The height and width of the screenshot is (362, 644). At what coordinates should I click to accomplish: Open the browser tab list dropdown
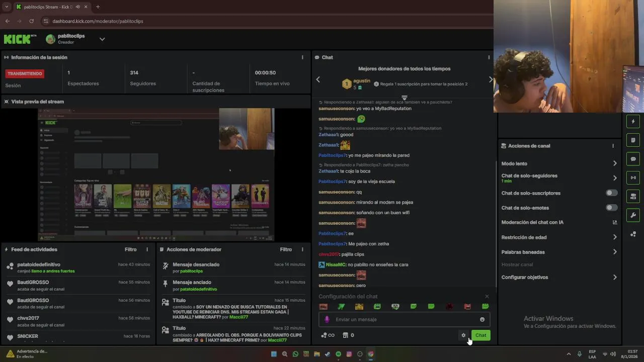[7, 7]
